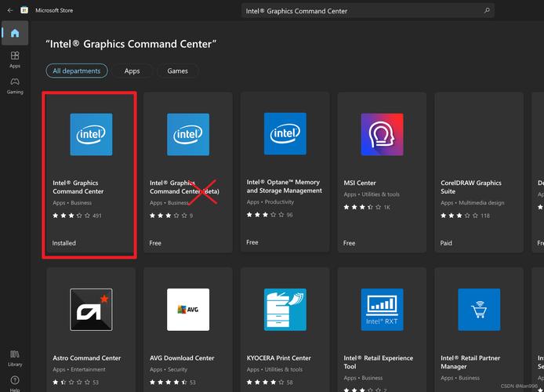Open CorelDRAW Graphics Suite listing
This screenshot has height=392, width=544.
[x=471, y=187]
